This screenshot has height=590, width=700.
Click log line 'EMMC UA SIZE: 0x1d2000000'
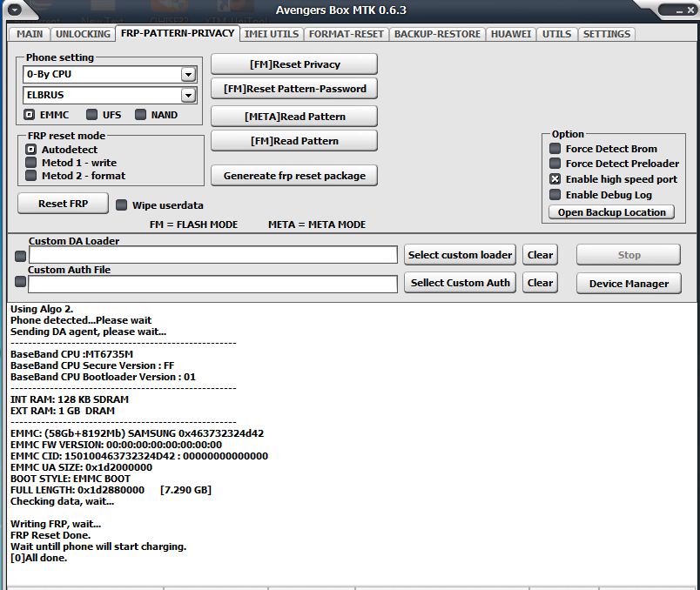(81, 467)
